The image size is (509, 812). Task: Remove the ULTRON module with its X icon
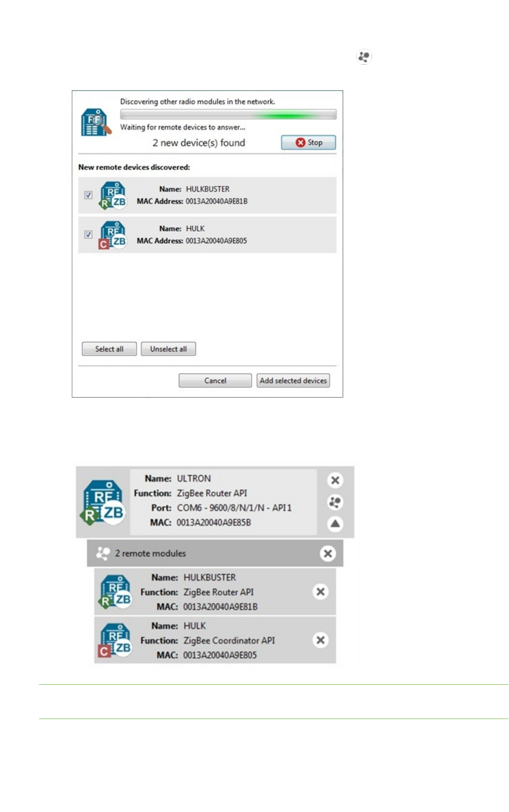point(335,480)
